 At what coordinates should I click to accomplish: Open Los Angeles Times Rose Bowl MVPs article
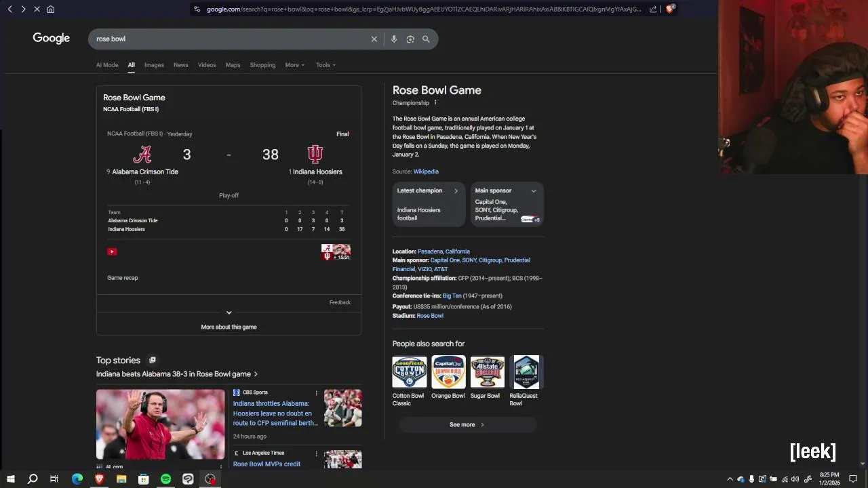pos(267,464)
